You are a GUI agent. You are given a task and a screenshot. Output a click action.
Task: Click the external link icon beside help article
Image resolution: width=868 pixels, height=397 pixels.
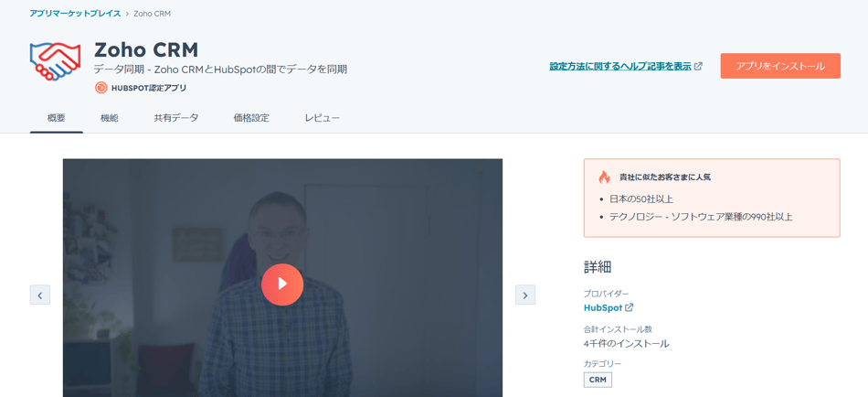pyautogui.click(x=699, y=66)
